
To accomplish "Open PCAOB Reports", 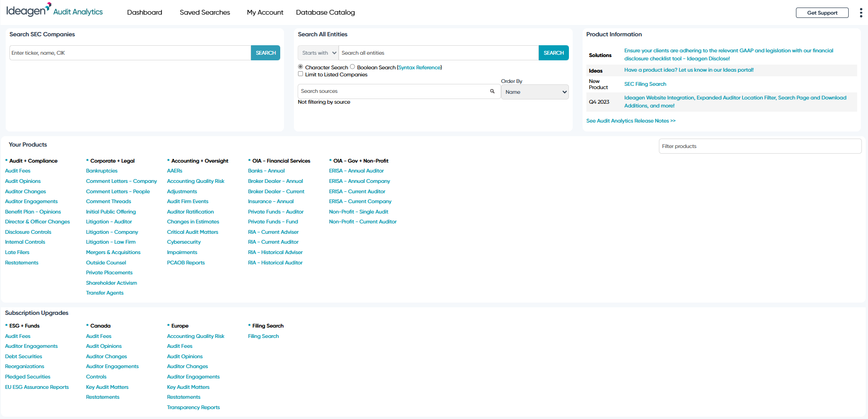I will point(186,263).
